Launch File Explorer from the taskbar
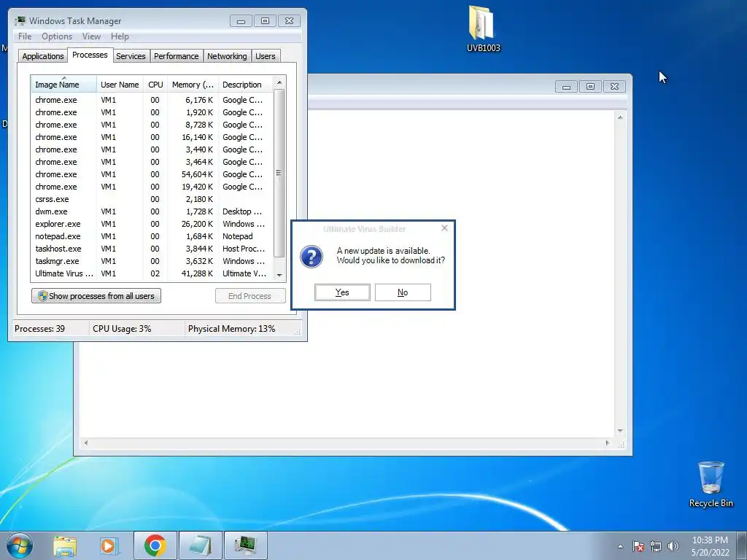Viewport: 747px width, 560px height. point(65,545)
